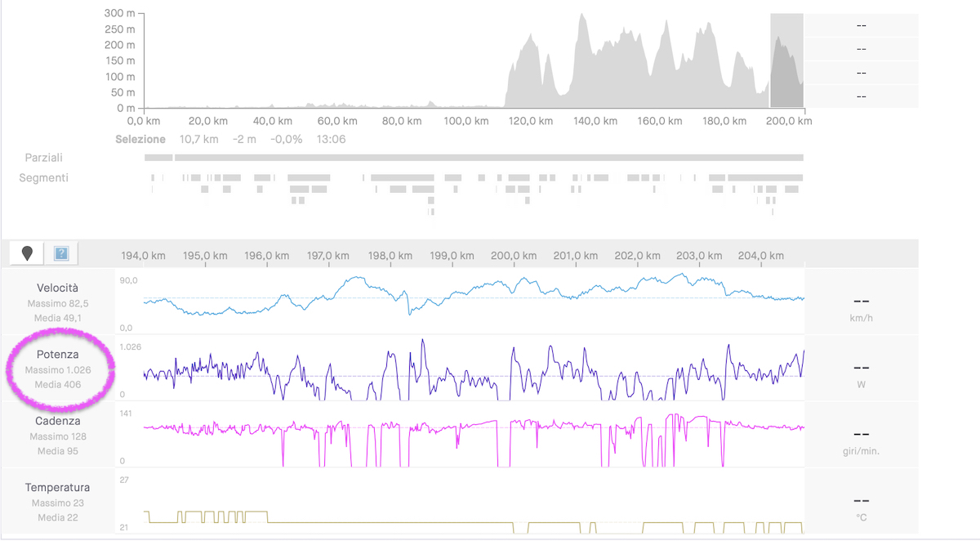Viewport: 980px width, 541px height.
Task: Click the blue speed line graph
Action: 474,289
